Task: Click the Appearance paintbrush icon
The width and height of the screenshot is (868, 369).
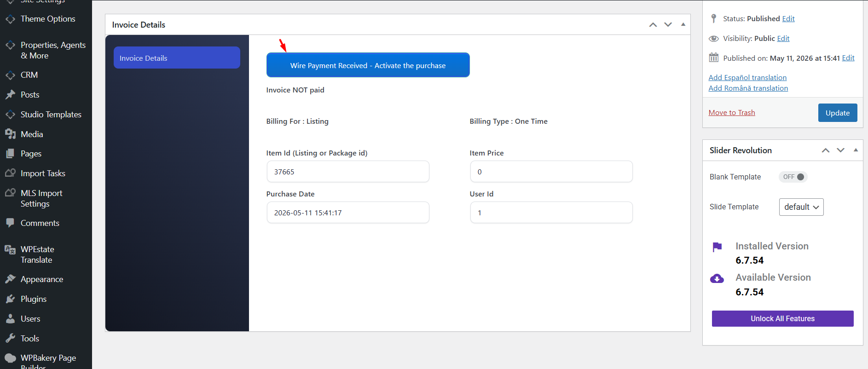Action: pos(10,279)
